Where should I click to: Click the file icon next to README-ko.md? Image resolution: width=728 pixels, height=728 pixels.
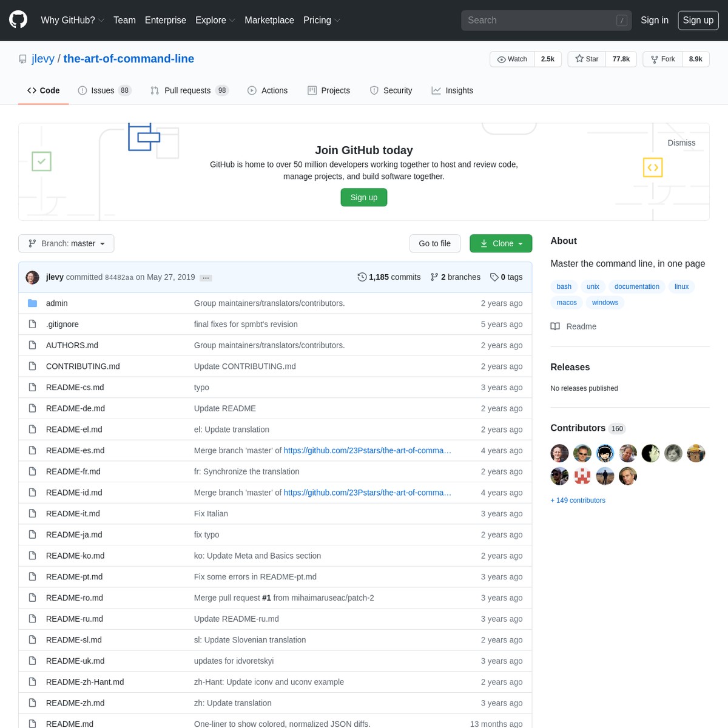click(33, 556)
